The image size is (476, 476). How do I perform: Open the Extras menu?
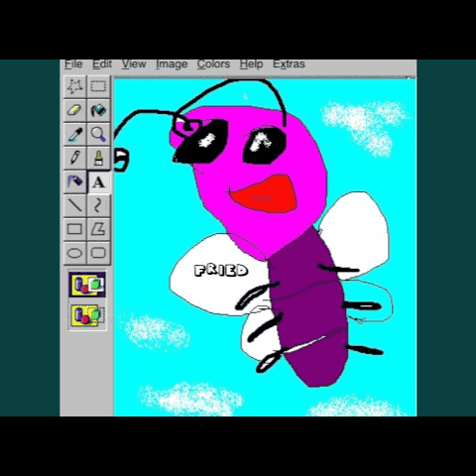[289, 63]
